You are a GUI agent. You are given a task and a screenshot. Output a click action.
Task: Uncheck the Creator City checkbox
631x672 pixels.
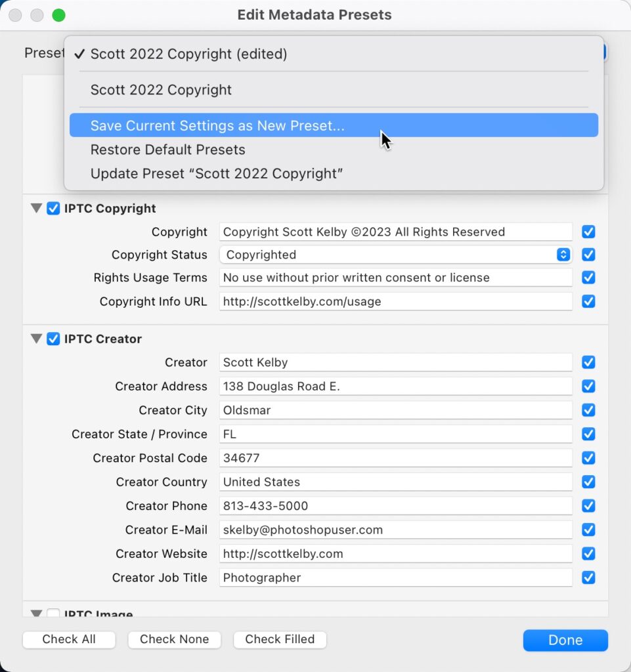(588, 410)
